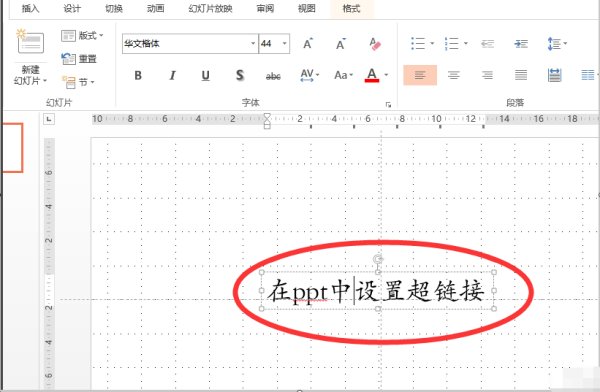Viewport: 600px width, 392px height.
Task: Open the 新建幻灯片 dropdown arrow
Action: [x=45, y=81]
